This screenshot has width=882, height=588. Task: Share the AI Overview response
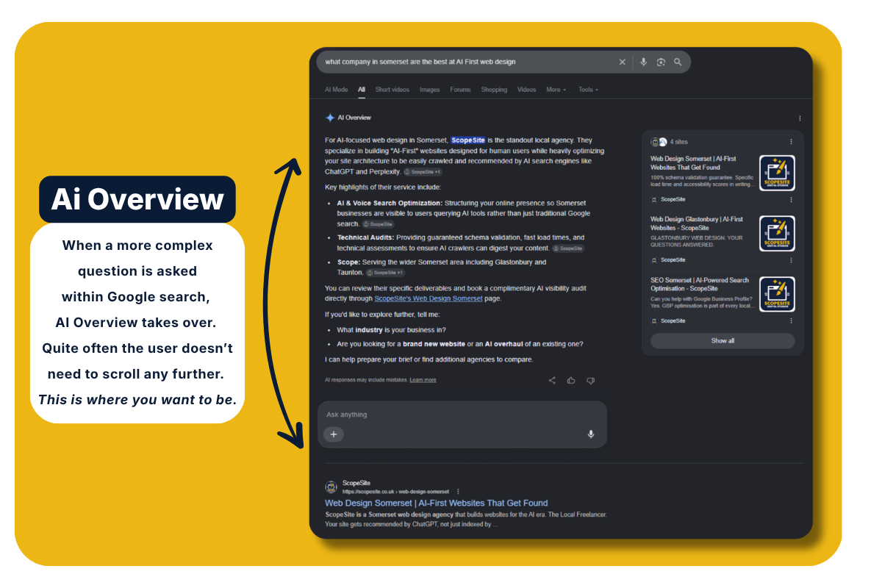coord(552,380)
